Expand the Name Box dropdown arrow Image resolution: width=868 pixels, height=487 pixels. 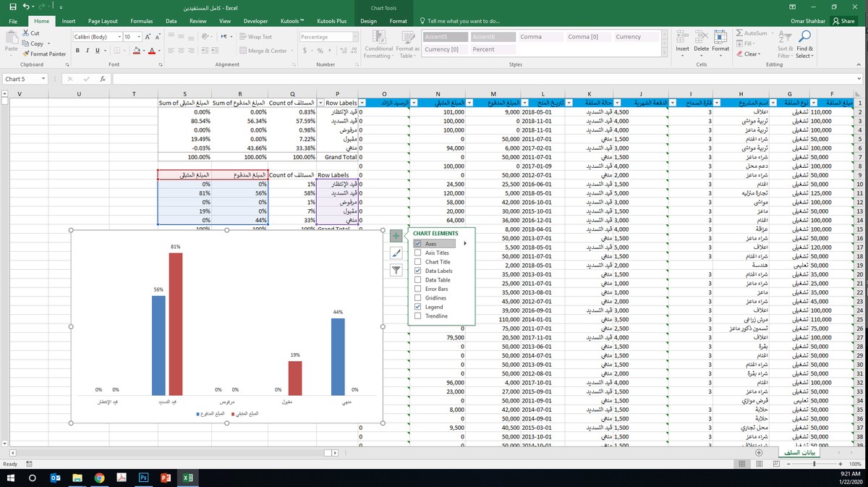click(42, 79)
